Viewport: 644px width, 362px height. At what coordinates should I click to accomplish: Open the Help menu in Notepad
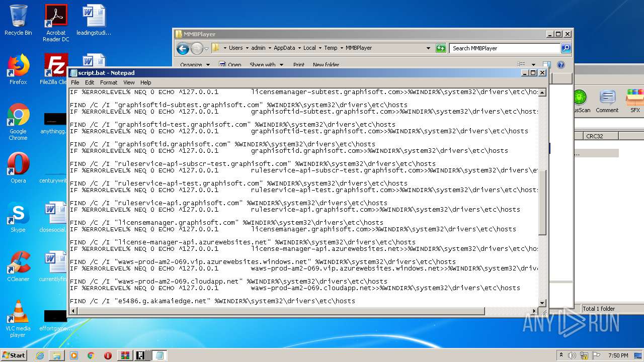click(145, 82)
